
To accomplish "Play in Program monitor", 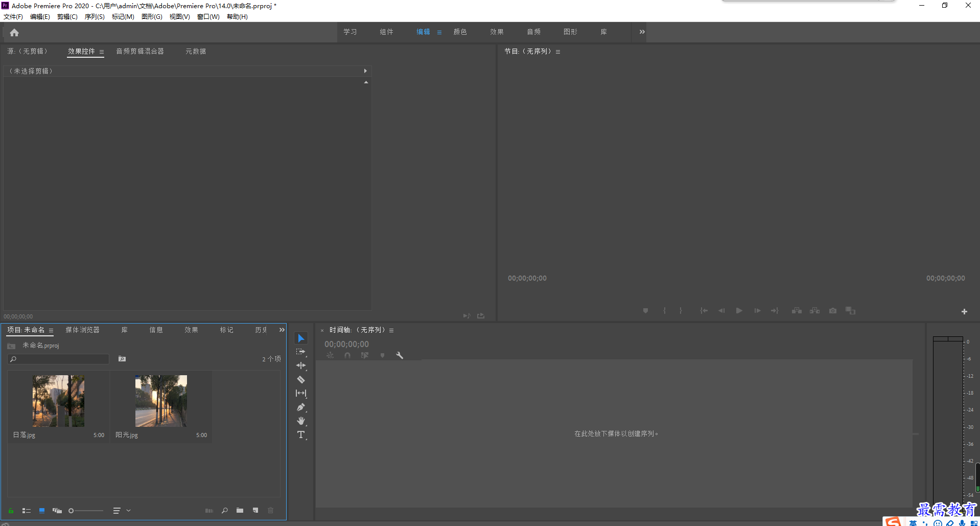I will (x=739, y=310).
